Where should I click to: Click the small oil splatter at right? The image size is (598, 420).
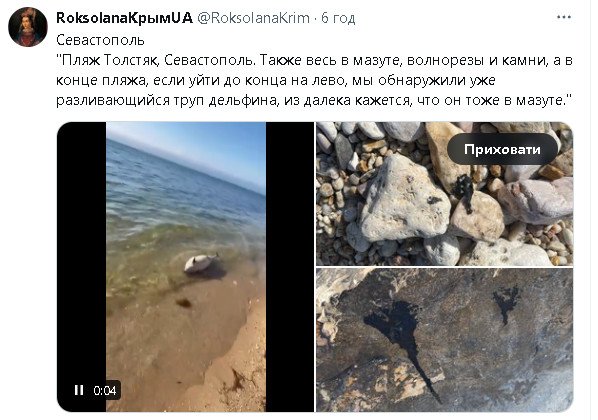pos(506,303)
